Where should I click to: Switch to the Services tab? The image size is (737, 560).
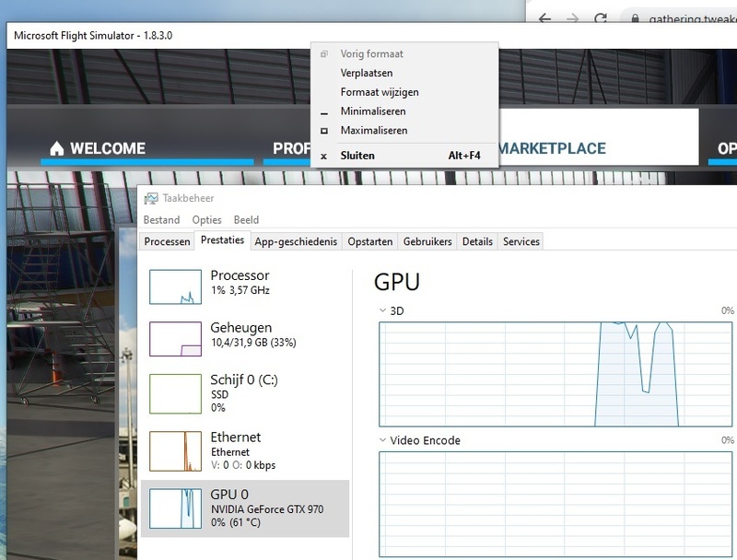[x=521, y=241]
